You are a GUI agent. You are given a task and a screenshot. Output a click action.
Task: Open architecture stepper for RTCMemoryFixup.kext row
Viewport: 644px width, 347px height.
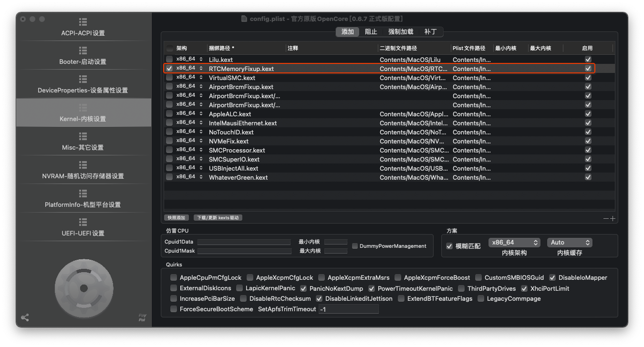[201, 69]
